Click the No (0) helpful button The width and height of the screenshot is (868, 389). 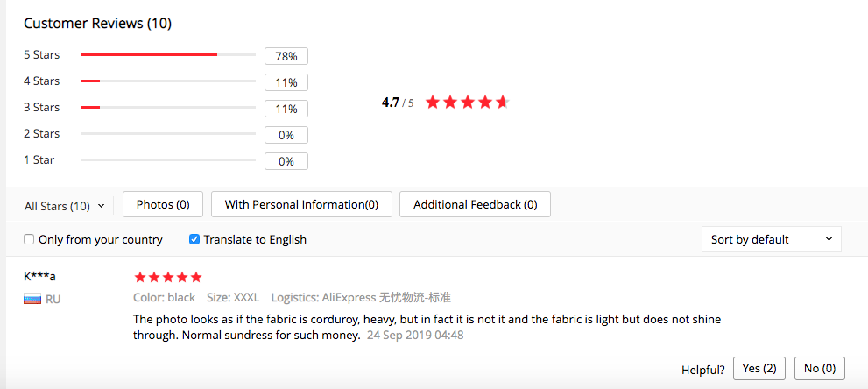click(x=820, y=369)
